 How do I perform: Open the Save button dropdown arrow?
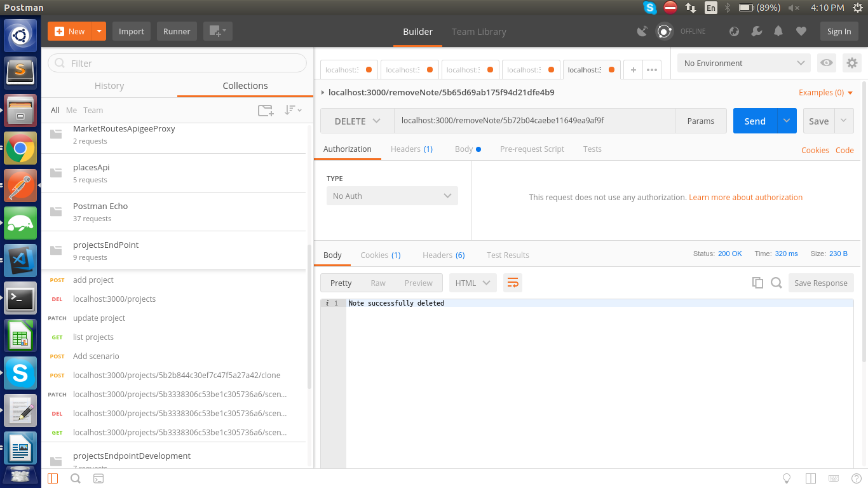pyautogui.click(x=844, y=121)
